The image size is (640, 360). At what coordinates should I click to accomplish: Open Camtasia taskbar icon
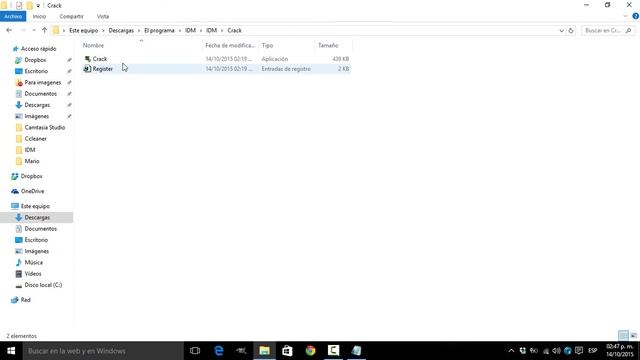coord(333,351)
